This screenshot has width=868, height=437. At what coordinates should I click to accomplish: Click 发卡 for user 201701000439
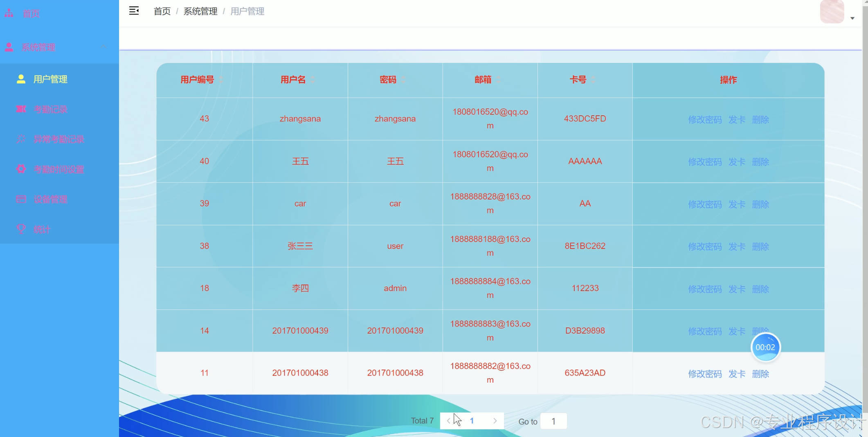coord(737,331)
